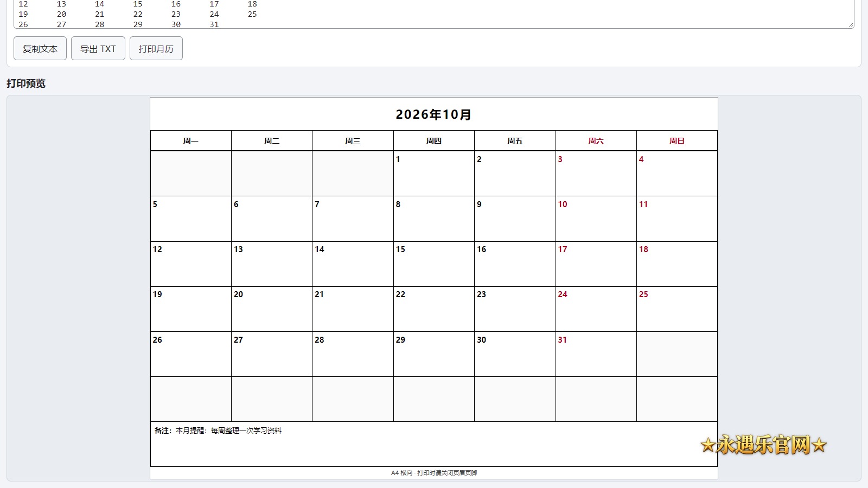Select day 30 calendar cell
Screen dimensions: 868x488
[x=515, y=354]
